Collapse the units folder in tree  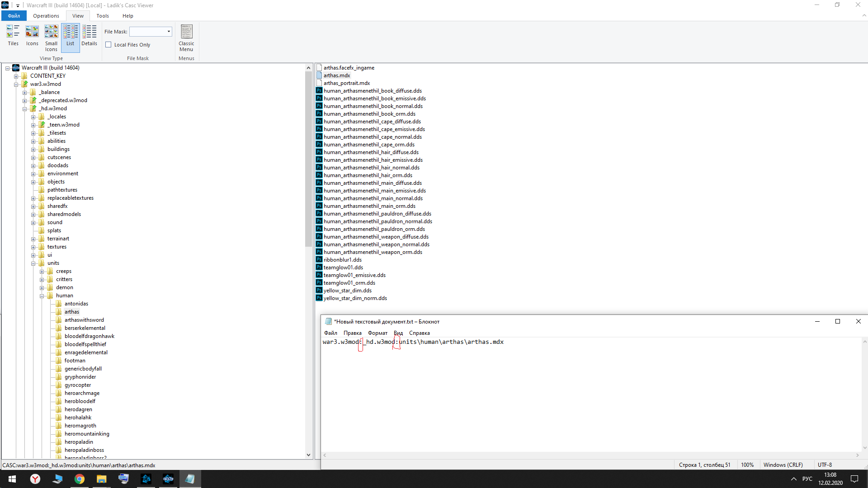click(33, 263)
